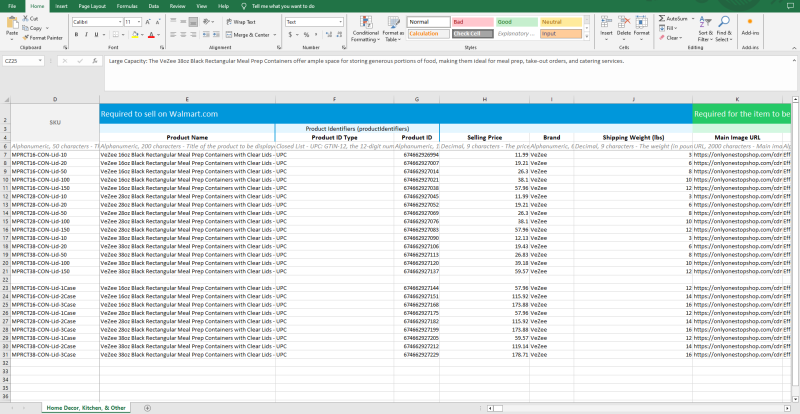This screenshot has height=414, width=800.
Task: Click Decrease Decimal icon
Action: (x=338, y=35)
